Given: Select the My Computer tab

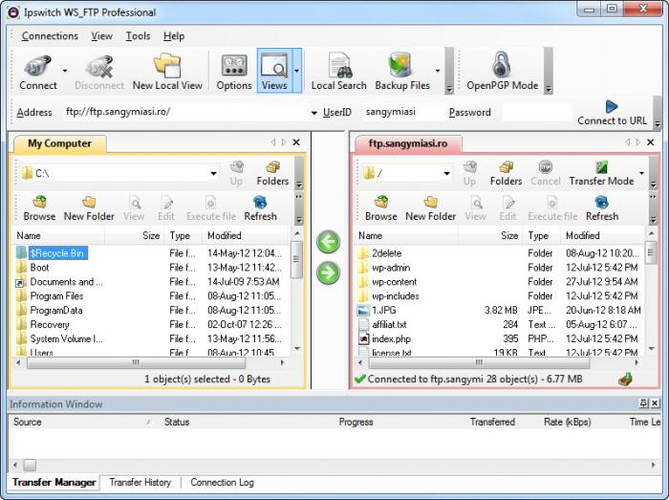Looking at the screenshot, I should pyautogui.click(x=59, y=143).
